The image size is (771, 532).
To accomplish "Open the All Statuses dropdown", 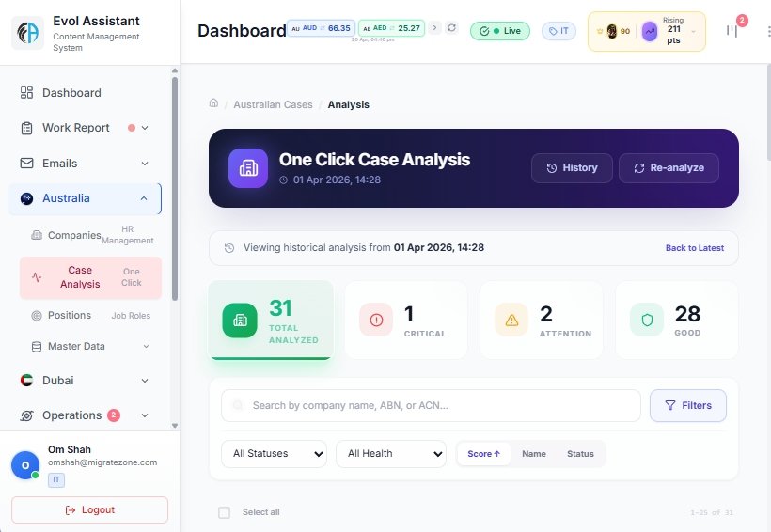I will (274, 454).
